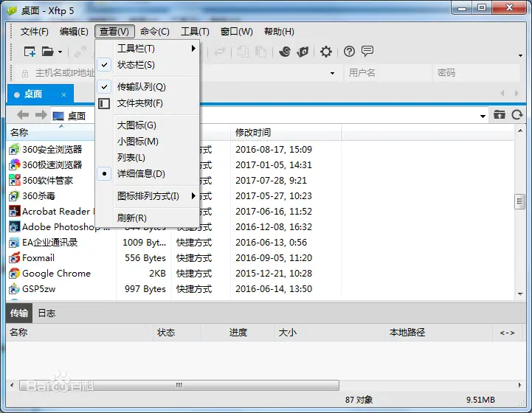Click the transfer pane horizontal scrollbar thumb

pyautogui.click(x=179, y=385)
